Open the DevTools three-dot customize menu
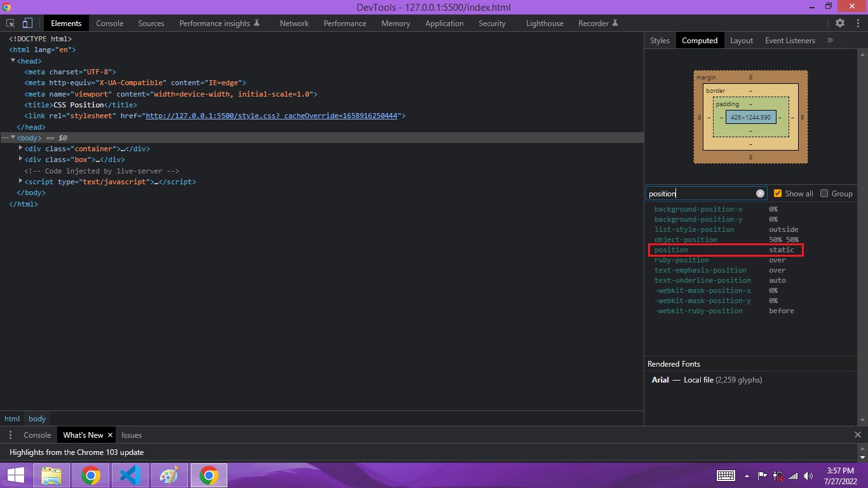868x488 pixels. (x=857, y=23)
